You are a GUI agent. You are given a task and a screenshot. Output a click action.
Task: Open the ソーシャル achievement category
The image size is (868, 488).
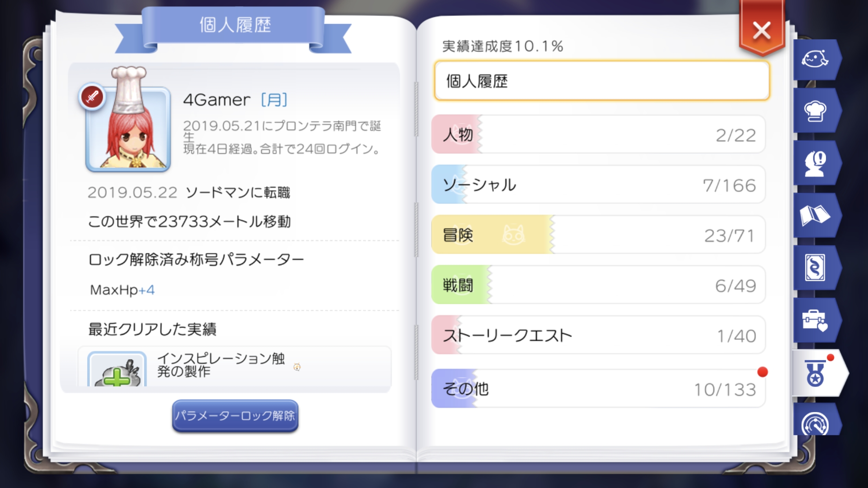click(598, 185)
